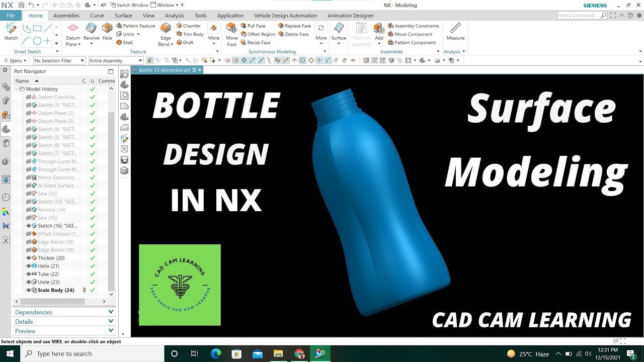Toggle visibility of Unite (23)
Image resolution: width=644 pixels, height=362 pixels.
pyautogui.click(x=29, y=282)
